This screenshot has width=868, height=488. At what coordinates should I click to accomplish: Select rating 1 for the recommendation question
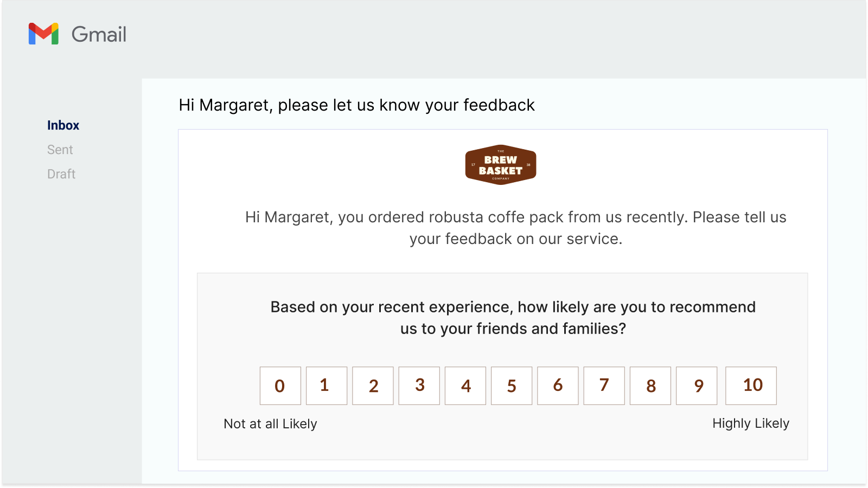click(x=326, y=386)
